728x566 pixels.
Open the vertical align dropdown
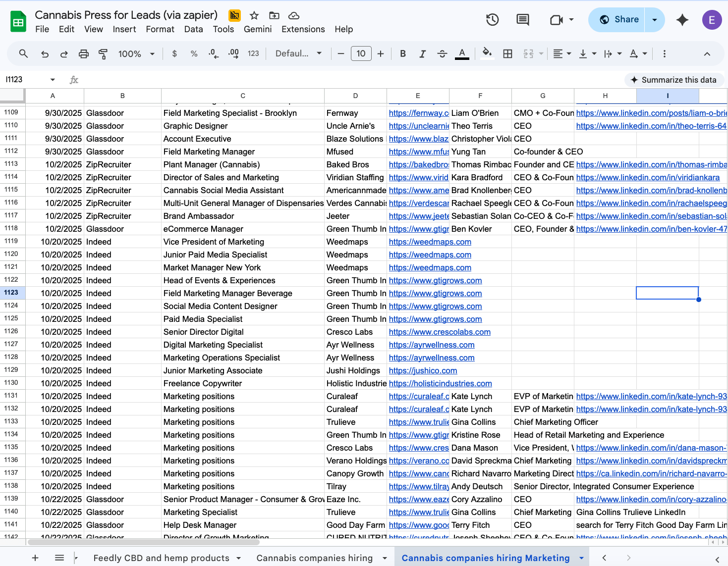[588, 53]
